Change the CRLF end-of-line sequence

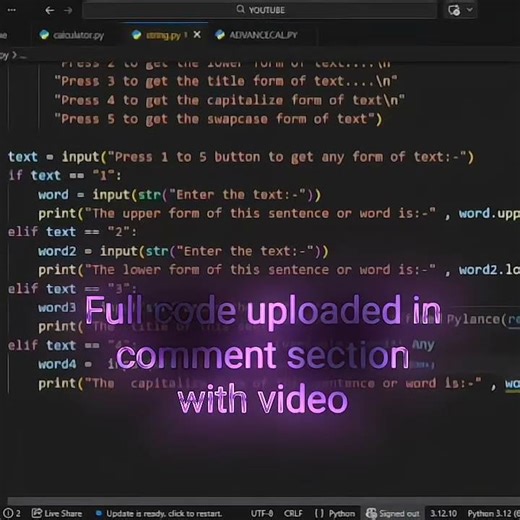[x=293, y=513]
